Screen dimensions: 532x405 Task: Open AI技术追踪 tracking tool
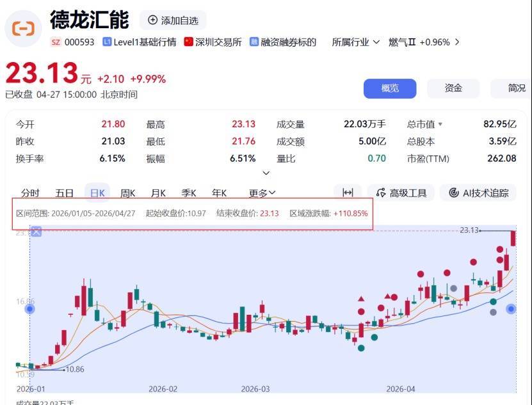[479, 193]
